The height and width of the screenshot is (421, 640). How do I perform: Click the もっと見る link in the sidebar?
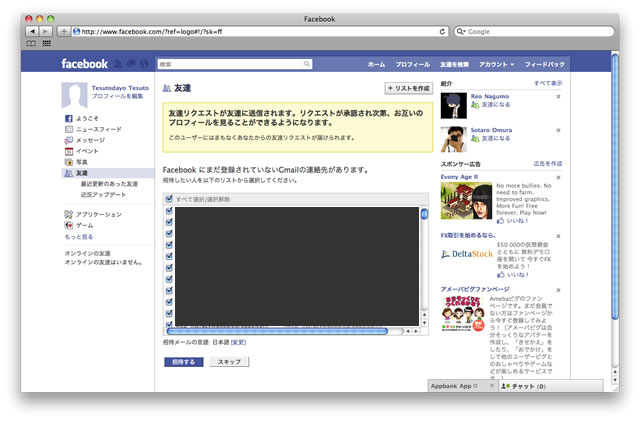(79, 237)
